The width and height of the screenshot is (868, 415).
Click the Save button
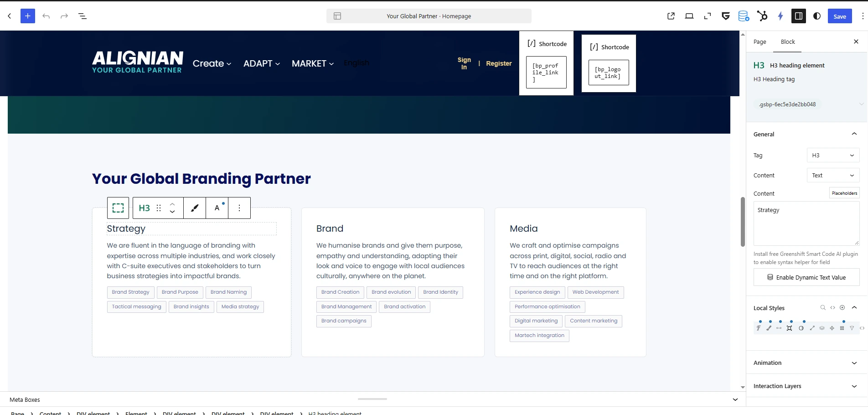(840, 16)
